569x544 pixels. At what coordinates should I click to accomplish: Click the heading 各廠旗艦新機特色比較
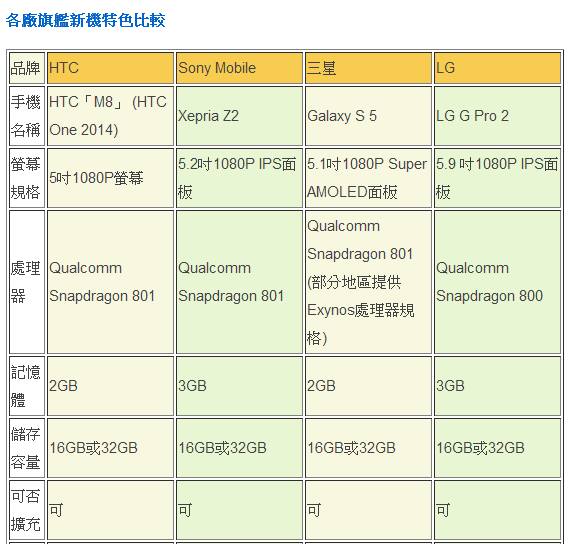[86, 20]
